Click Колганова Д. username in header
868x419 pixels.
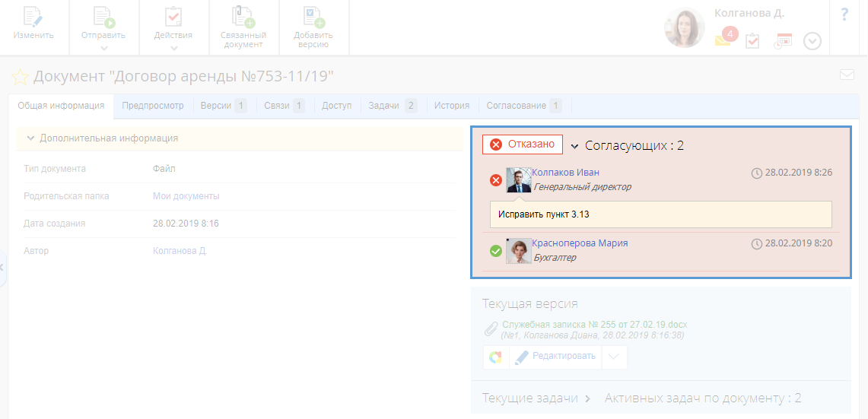click(x=749, y=13)
